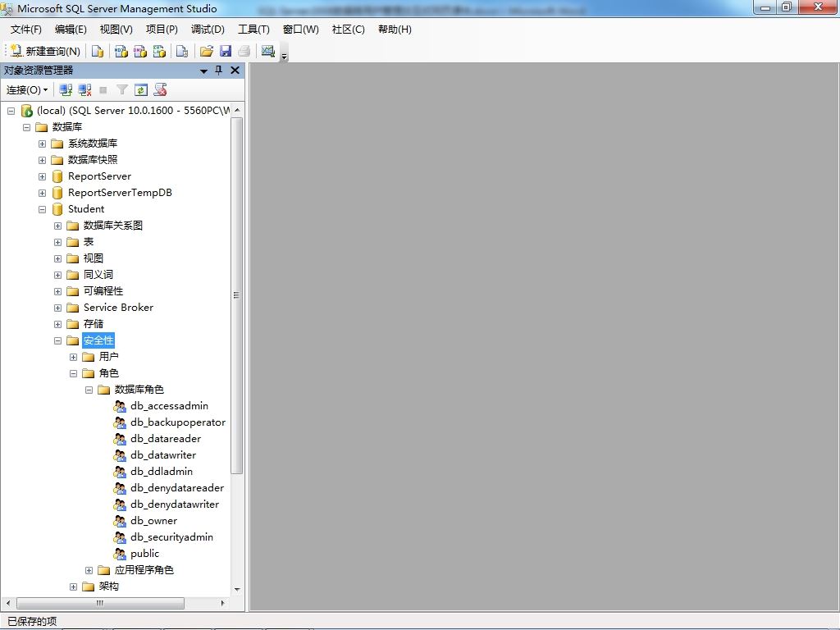Viewport: 840px width, 630px height.
Task: Select db_datawriter role
Action: (x=163, y=455)
